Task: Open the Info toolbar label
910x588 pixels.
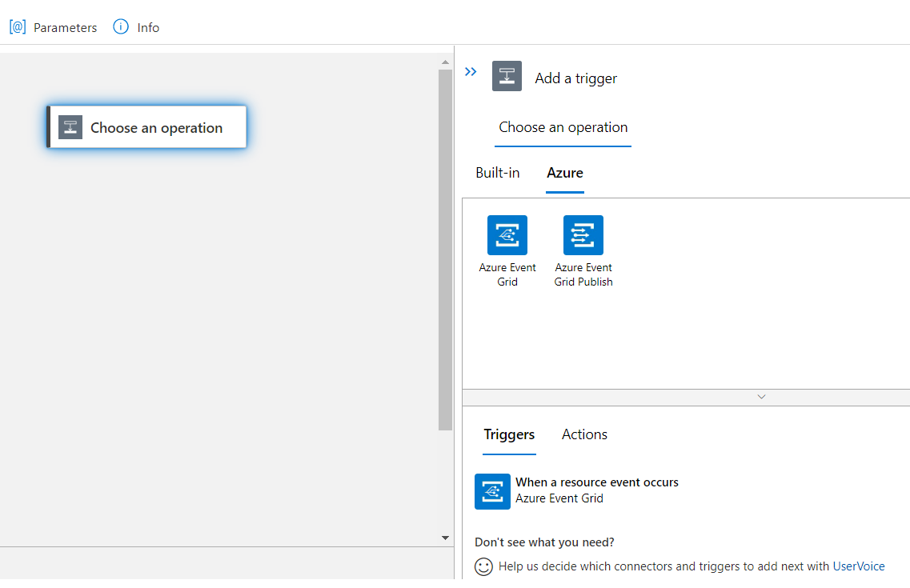Action: (x=148, y=27)
